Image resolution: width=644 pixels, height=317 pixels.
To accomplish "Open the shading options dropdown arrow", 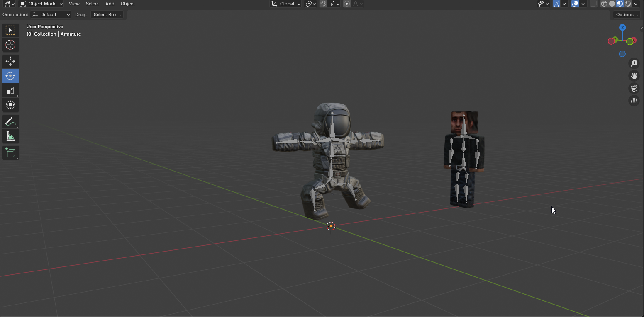I will tap(636, 4).
